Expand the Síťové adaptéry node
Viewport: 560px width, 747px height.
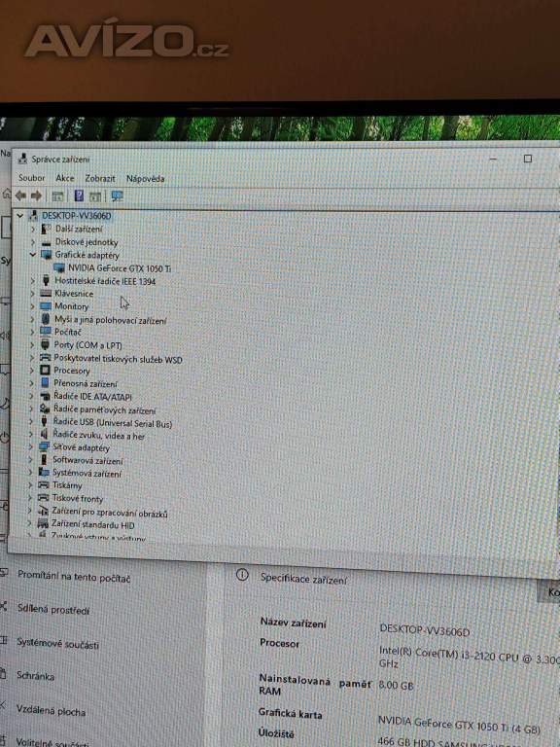coord(30,446)
